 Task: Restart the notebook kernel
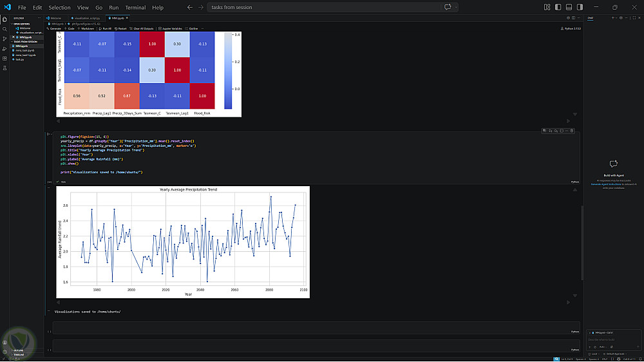point(121,29)
